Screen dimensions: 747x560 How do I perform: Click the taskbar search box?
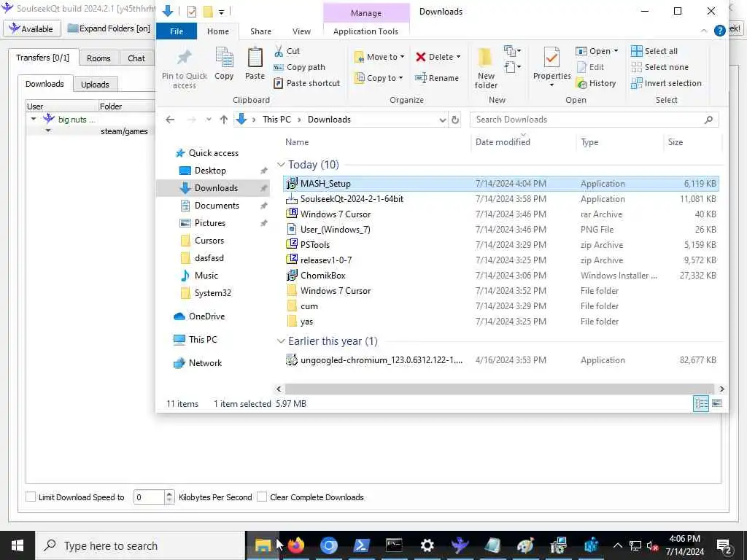click(141, 545)
